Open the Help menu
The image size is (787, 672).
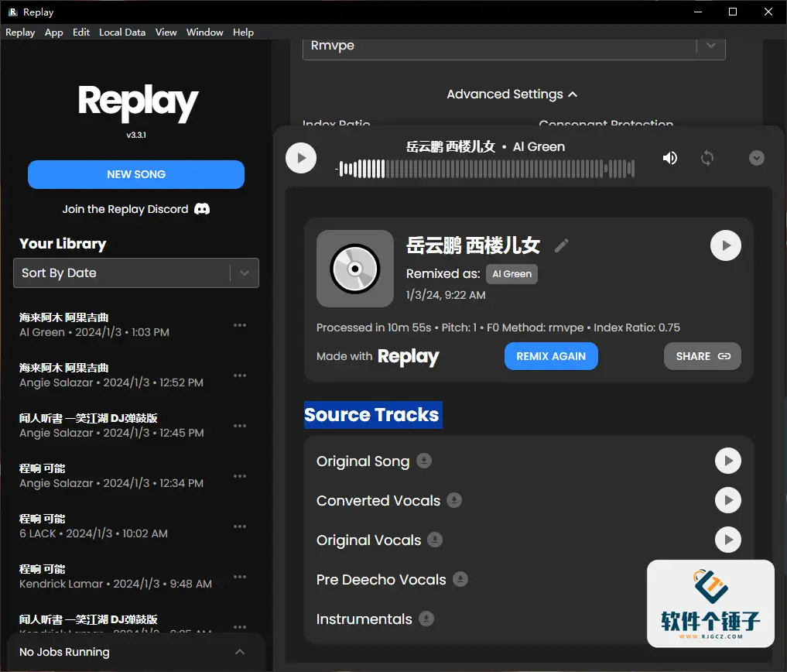[244, 33]
